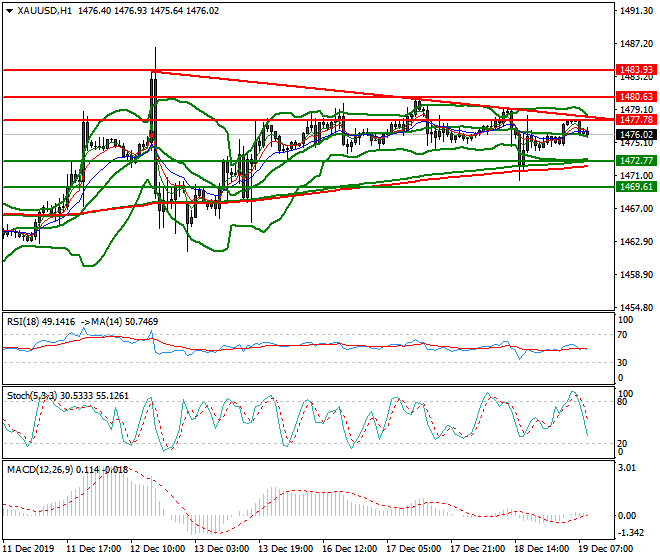This screenshot has width=660, height=560.
Task: Click the 17 Dec 05:00 time axis label
Action: click(414, 549)
